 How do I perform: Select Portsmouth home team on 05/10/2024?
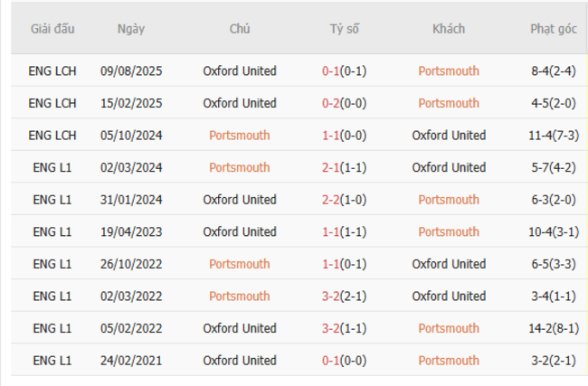pyautogui.click(x=240, y=136)
